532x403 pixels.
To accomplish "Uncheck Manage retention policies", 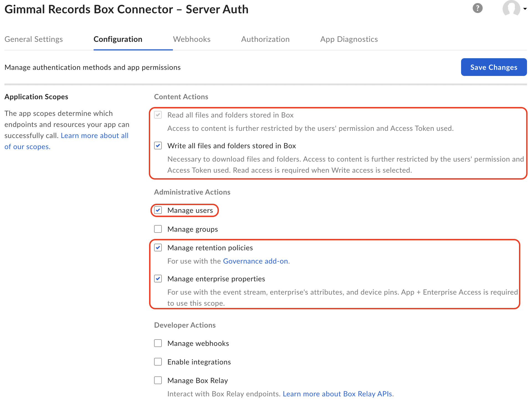I will (158, 248).
